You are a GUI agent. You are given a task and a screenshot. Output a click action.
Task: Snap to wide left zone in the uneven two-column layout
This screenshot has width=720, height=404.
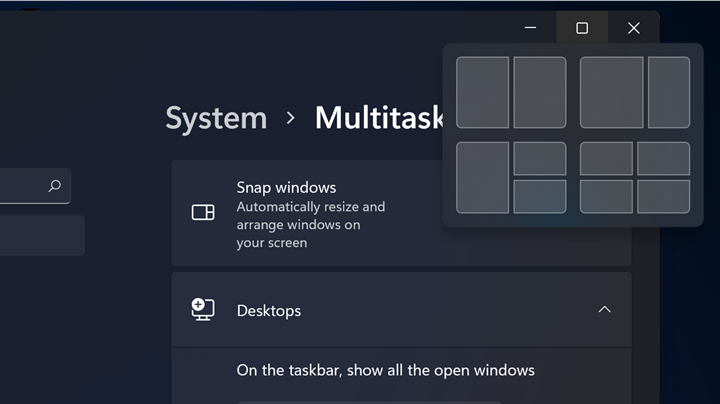click(x=612, y=92)
